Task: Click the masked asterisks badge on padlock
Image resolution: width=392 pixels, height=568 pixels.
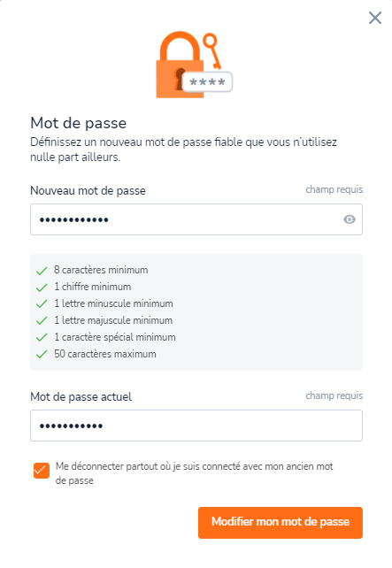Action: click(x=207, y=82)
